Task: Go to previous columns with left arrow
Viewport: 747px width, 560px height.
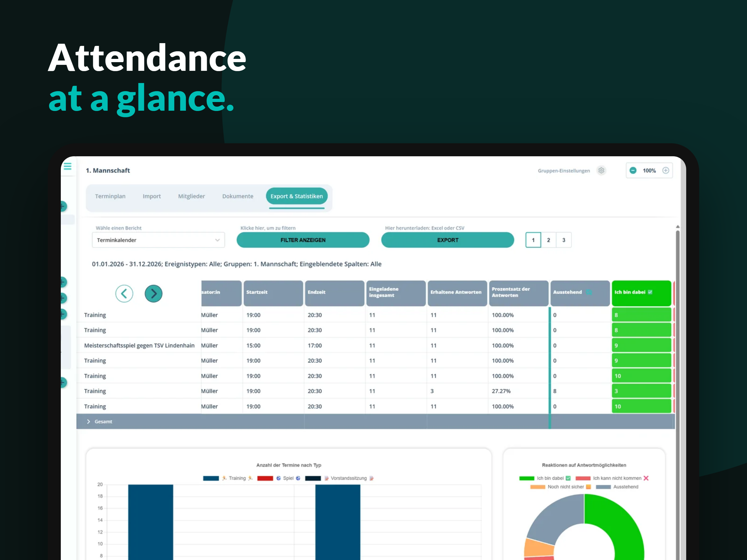Action: pyautogui.click(x=124, y=294)
